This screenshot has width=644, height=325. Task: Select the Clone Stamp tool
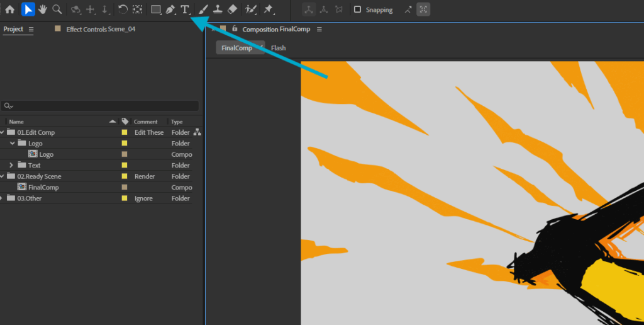218,9
